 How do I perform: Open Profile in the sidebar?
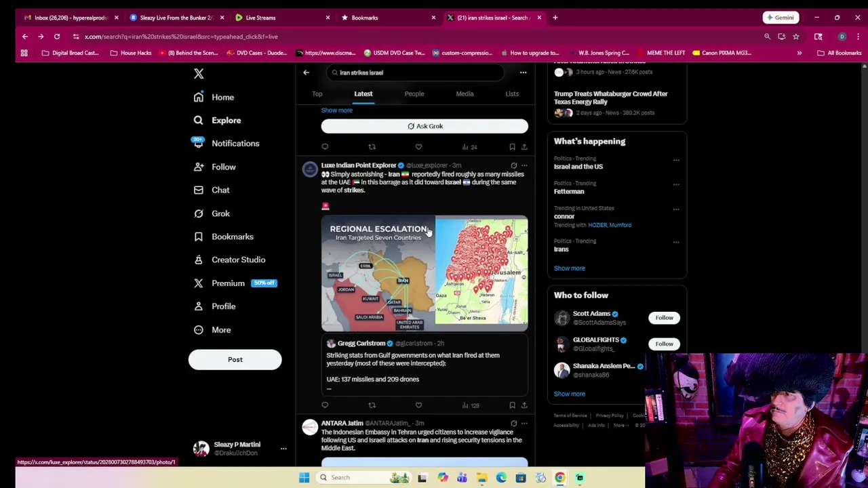point(214,306)
